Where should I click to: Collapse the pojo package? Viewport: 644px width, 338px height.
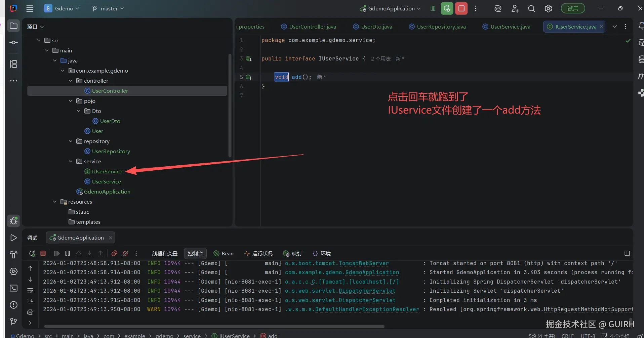point(71,101)
